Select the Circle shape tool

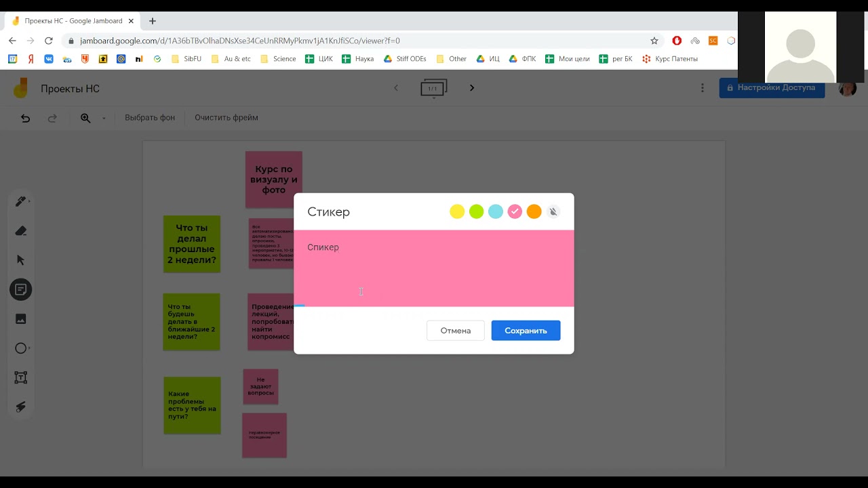pos(21,348)
